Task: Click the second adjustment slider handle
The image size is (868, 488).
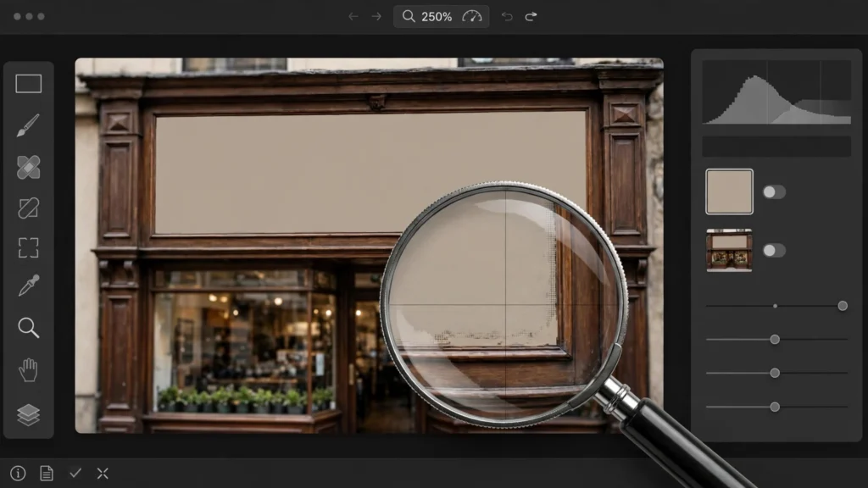Action: [x=775, y=339]
